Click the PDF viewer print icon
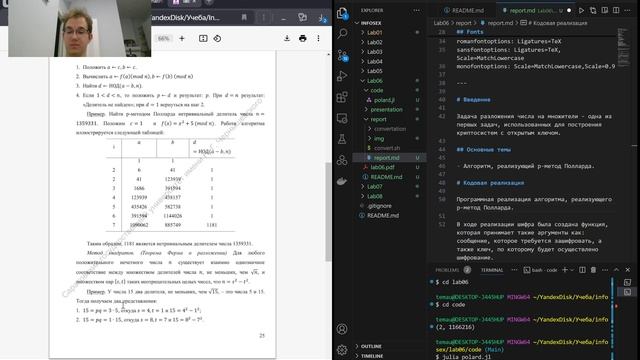The image size is (640, 360). [302, 38]
